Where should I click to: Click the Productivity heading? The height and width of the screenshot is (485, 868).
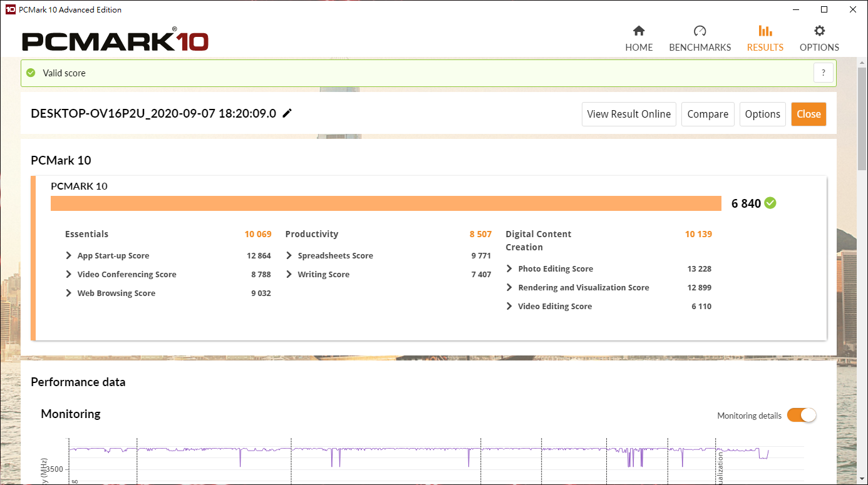pyautogui.click(x=312, y=234)
